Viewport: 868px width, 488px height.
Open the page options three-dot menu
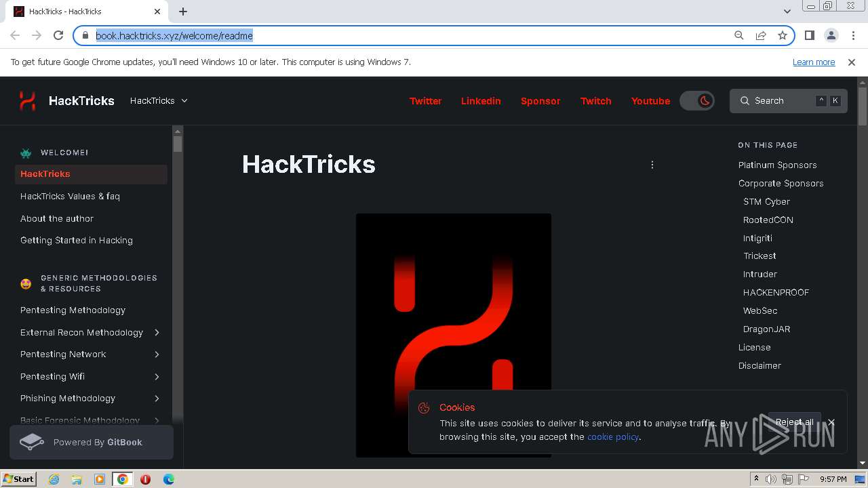pyautogui.click(x=652, y=165)
